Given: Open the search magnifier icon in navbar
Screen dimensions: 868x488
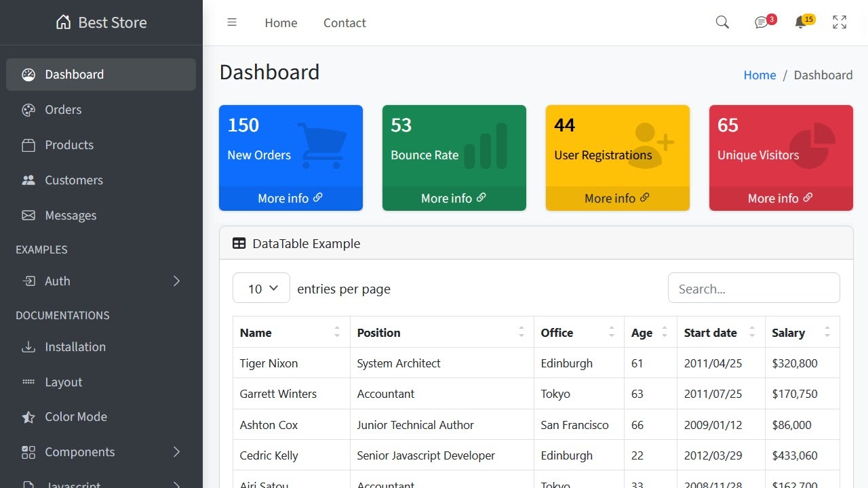Looking at the screenshot, I should click(722, 22).
